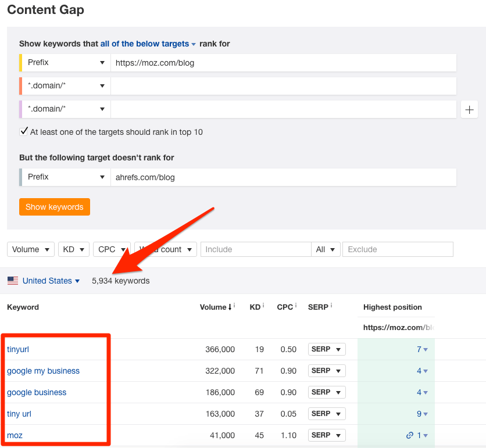Open the 'All' match dropdown next to Include

(326, 249)
